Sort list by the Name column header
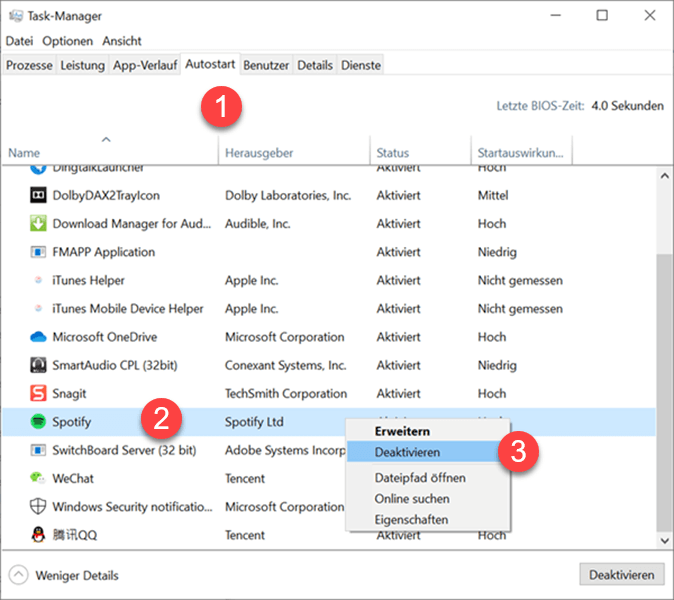This screenshot has height=600, width=674. point(108,153)
